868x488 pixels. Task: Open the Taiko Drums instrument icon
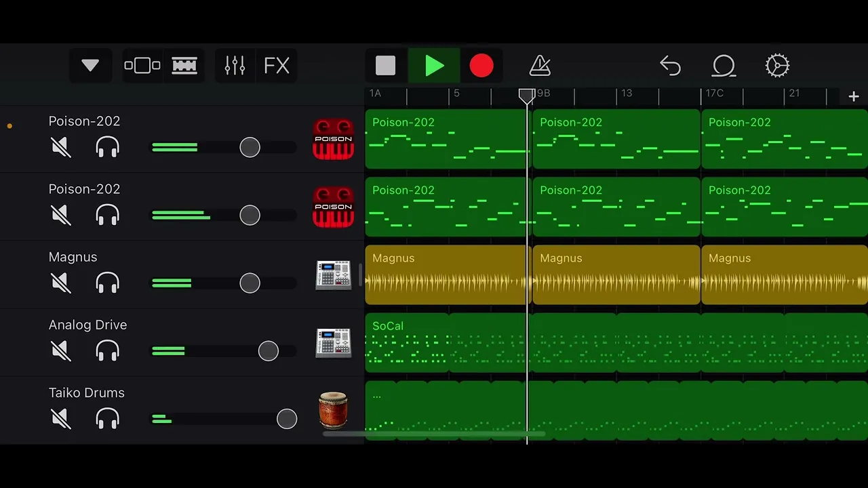point(333,410)
